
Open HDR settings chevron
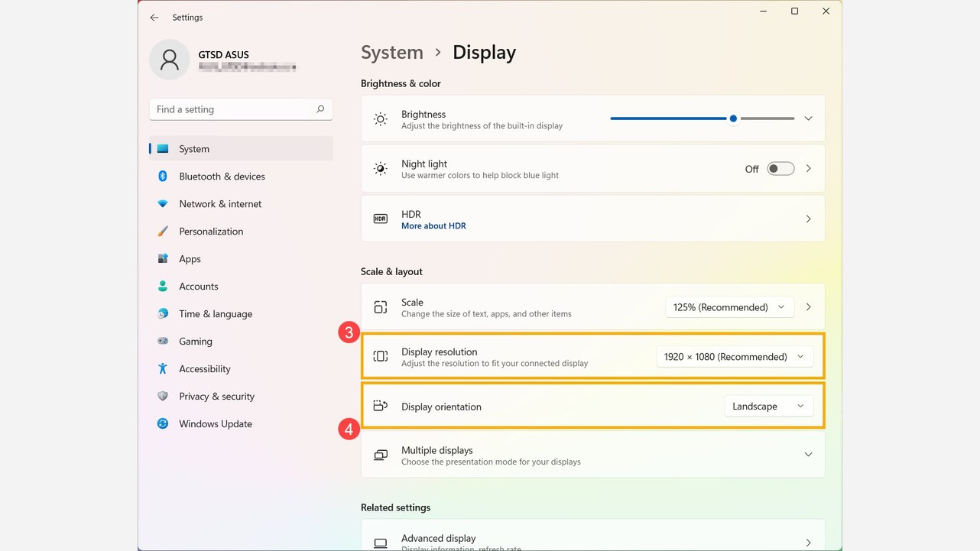[808, 219]
